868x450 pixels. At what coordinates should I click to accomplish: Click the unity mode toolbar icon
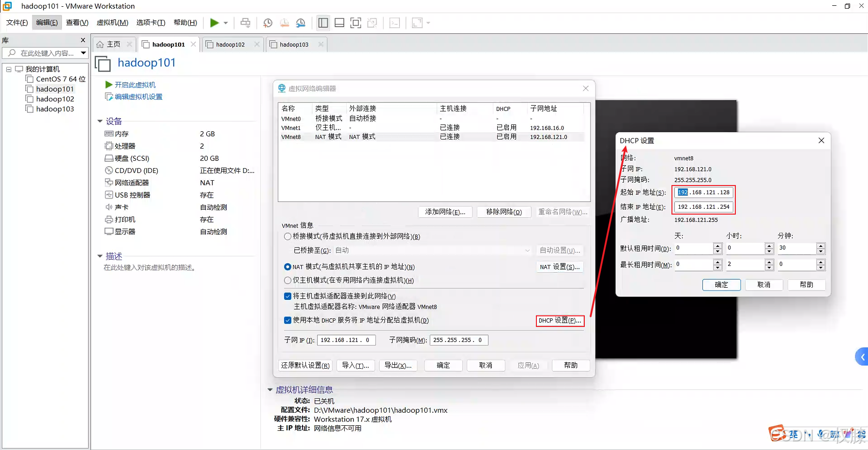click(372, 23)
